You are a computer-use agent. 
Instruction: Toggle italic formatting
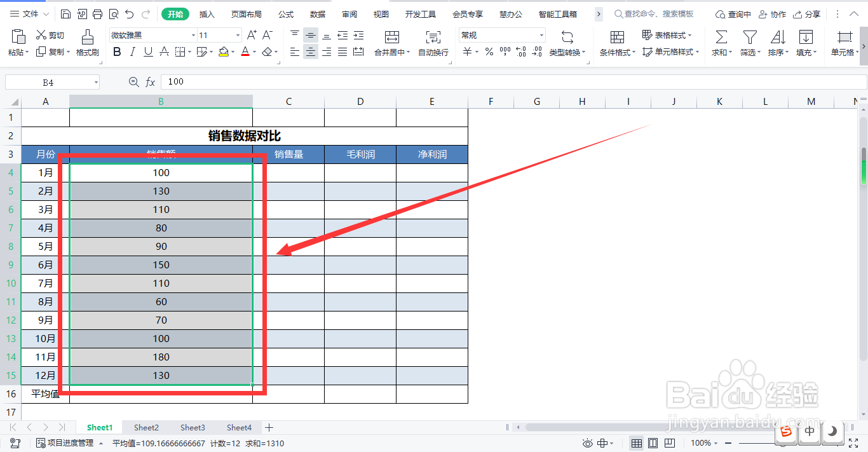click(x=132, y=51)
